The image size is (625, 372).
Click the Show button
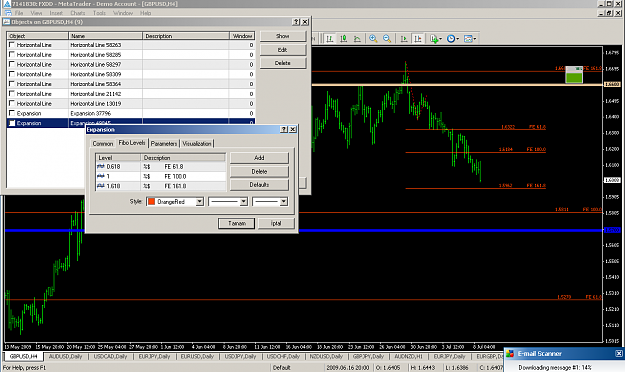tap(283, 36)
